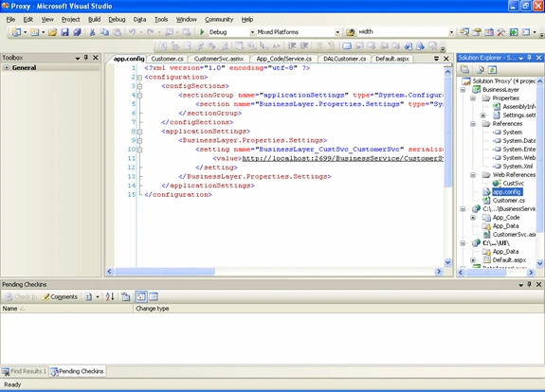Switch to the Find Results 1 tab
This screenshot has width=545, height=392.
coord(24,371)
